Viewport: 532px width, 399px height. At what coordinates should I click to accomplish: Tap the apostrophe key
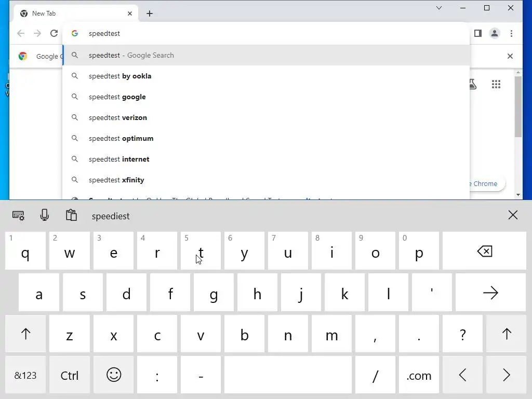click(432, 292)
